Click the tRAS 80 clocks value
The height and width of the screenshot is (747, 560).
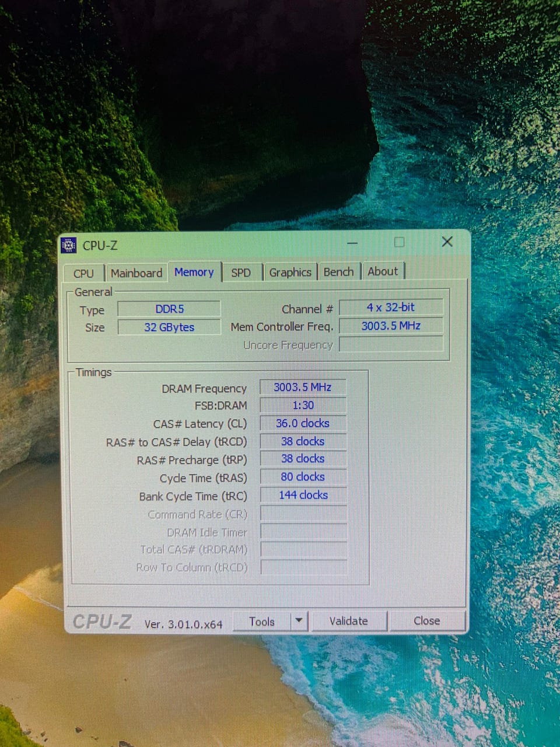coord(303,477)
